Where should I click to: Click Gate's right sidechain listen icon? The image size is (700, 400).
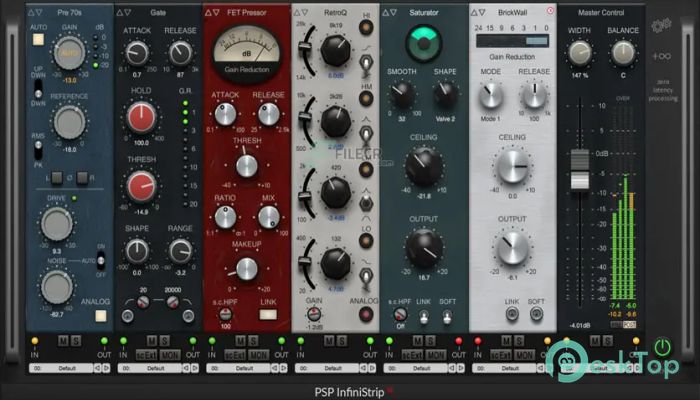coord(188,317)
